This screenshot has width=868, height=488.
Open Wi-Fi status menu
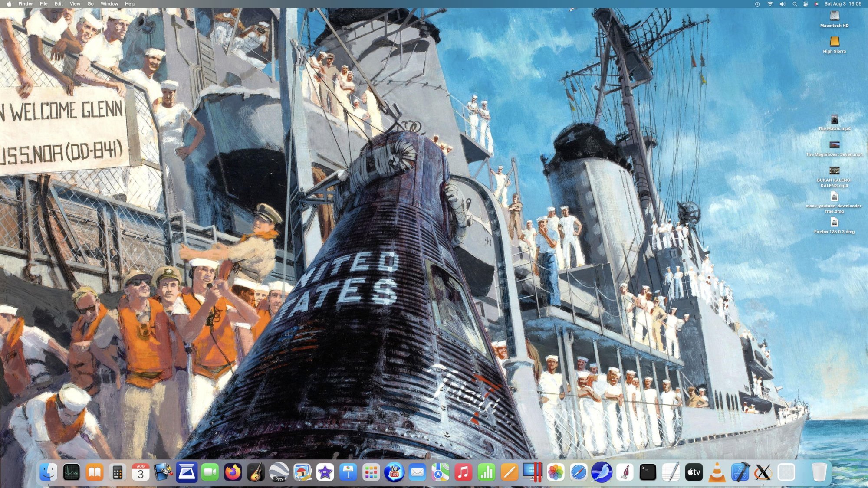click(x=770, y=4)
